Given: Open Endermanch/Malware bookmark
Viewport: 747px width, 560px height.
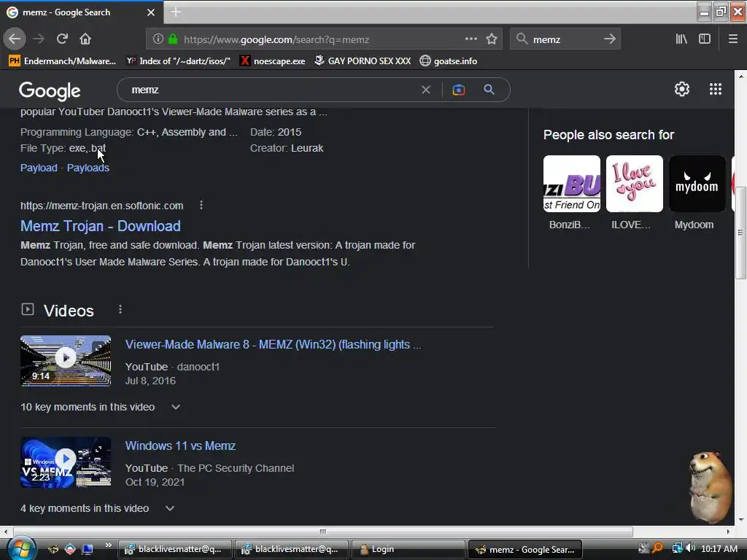Looking at the screenshot, I should click(63, 61).
